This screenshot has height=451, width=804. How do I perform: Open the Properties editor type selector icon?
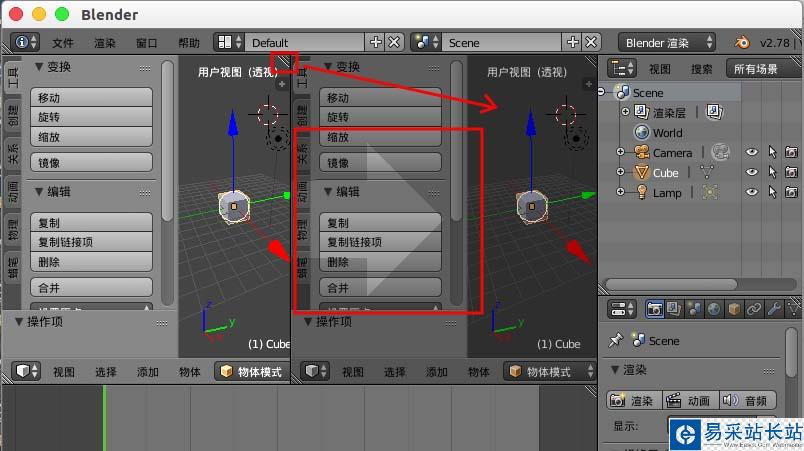tap(622, 309)
